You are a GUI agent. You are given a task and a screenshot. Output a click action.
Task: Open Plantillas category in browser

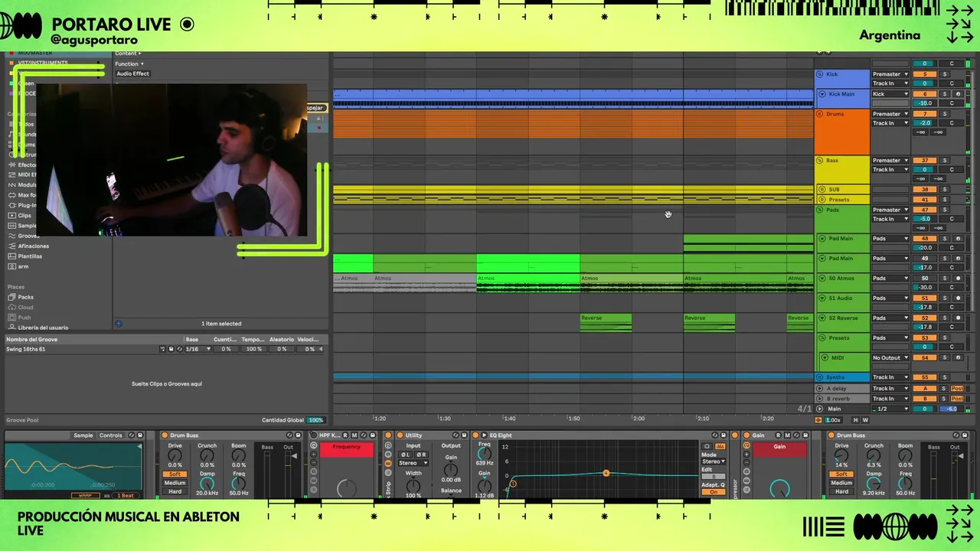(30, 256)
